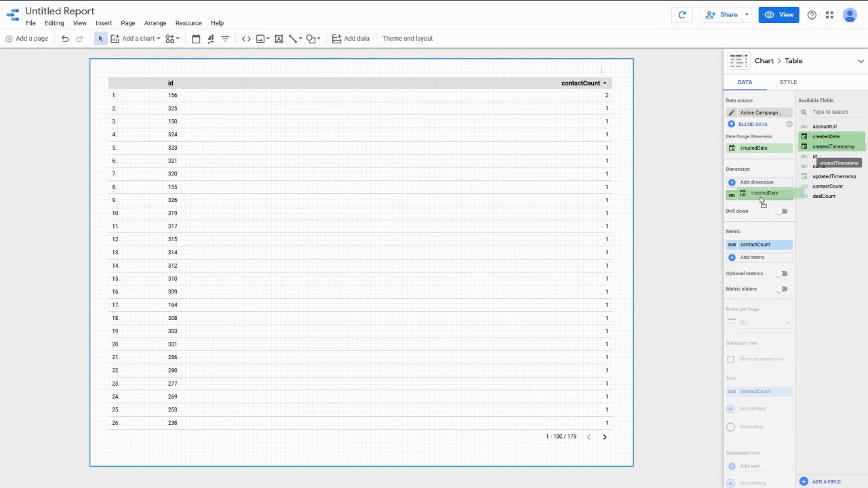Click the Untitled Report title
This screenshot has height=488, width=868.
pos(60,11)
